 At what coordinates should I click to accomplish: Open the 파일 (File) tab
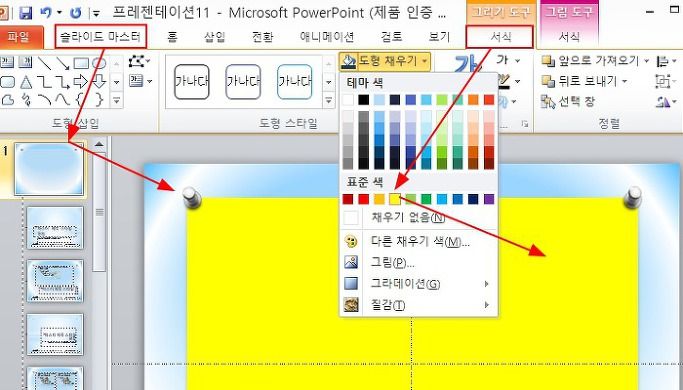click(19, 37)
